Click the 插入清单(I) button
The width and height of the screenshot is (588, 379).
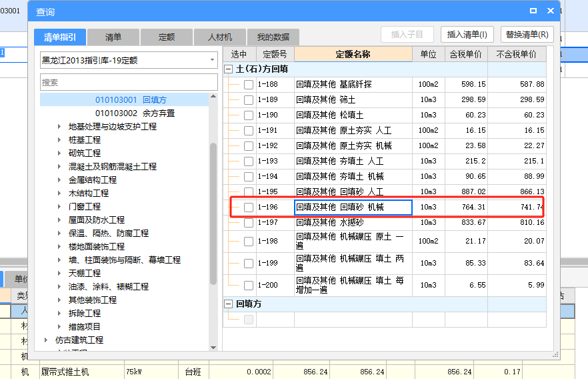467,35
